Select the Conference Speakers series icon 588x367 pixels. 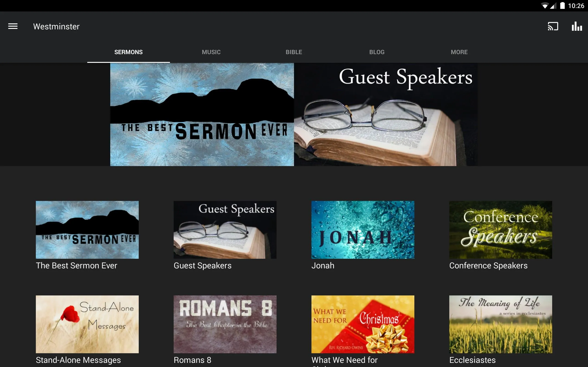[x=501, y=230]
